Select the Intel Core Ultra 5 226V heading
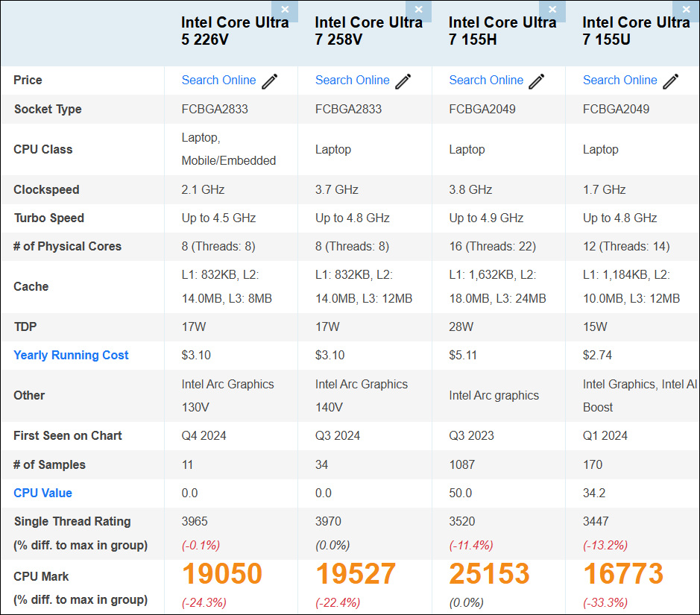Viewport: 700px width, 615px height. point(235,31)
